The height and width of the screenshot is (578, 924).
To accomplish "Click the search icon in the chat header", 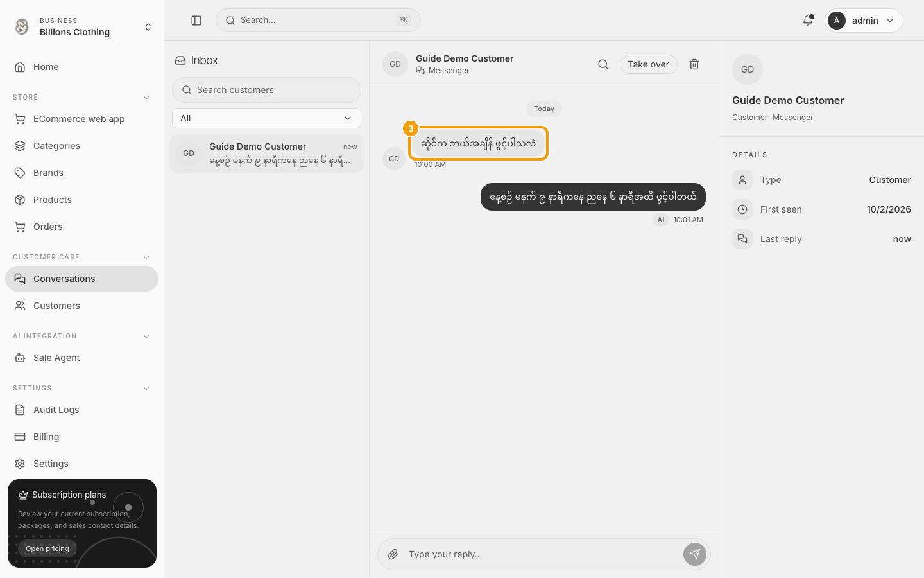I will coord(603,64).
